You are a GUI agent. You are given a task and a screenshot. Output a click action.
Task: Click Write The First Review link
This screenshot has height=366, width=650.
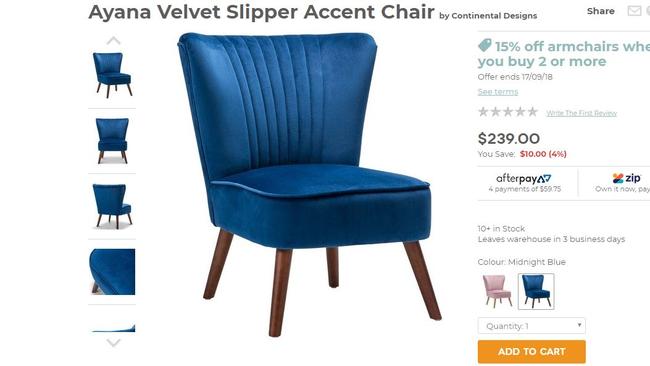(x=581, y=113)
